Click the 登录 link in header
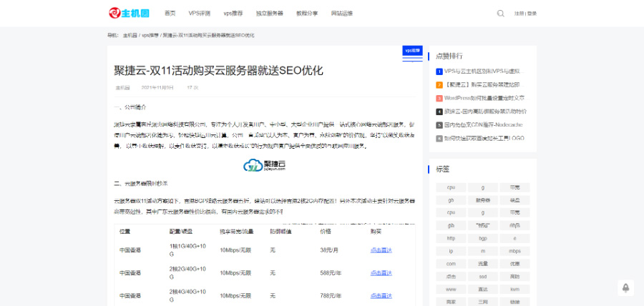The image size is (644, 306). (x=532, y=13)
